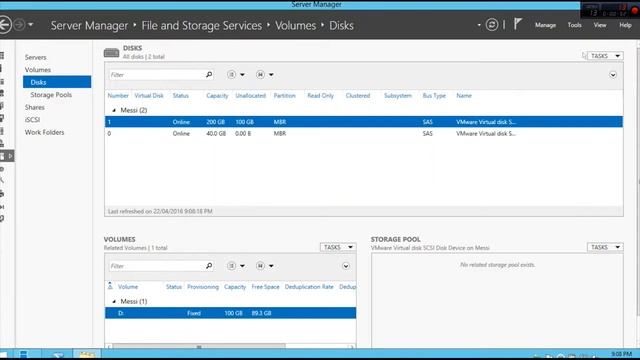Image resolution: width=640 pixels, height=360 pixels.
Task: Select Disks in sidebar
Action: pyautogui.click(x=57, y=82)
